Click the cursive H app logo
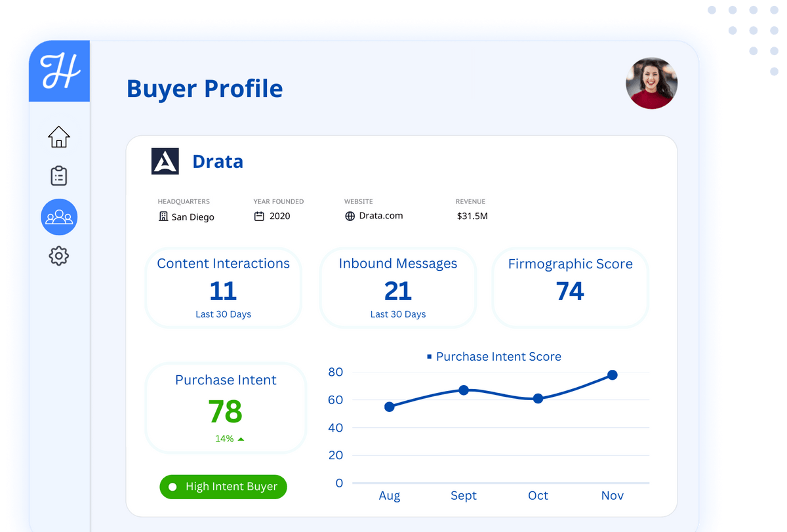This screenshot has width=787, height=532. click(x=59, y=71)
